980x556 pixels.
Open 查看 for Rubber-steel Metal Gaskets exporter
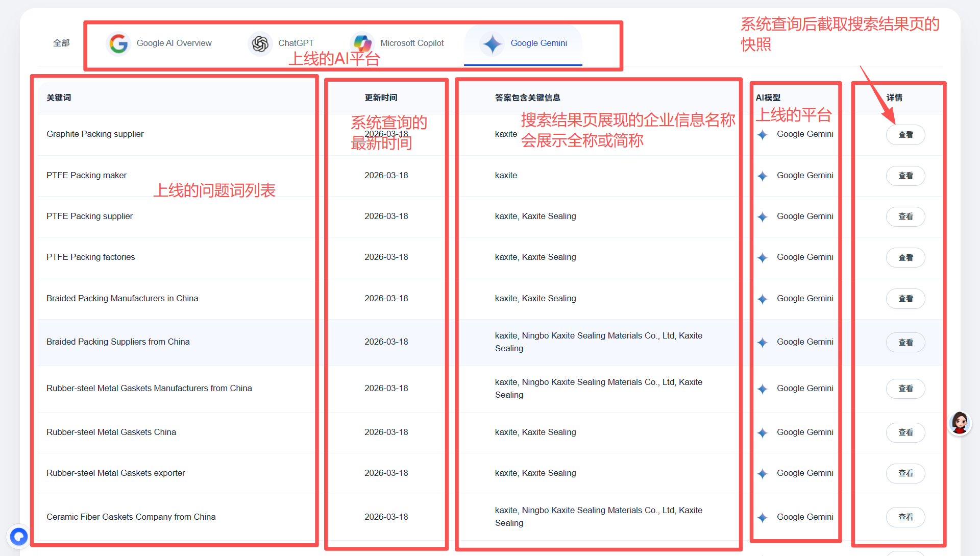[x=905, y=473]
